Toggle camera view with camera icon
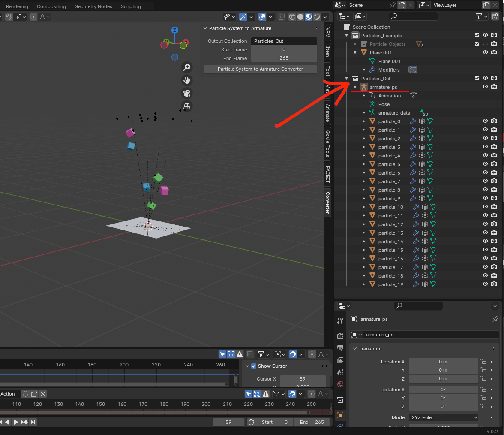 [x=187, y=93]
